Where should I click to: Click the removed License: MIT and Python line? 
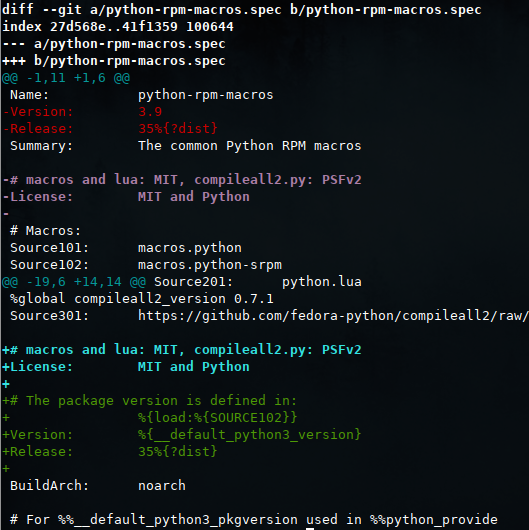(126, 196)
